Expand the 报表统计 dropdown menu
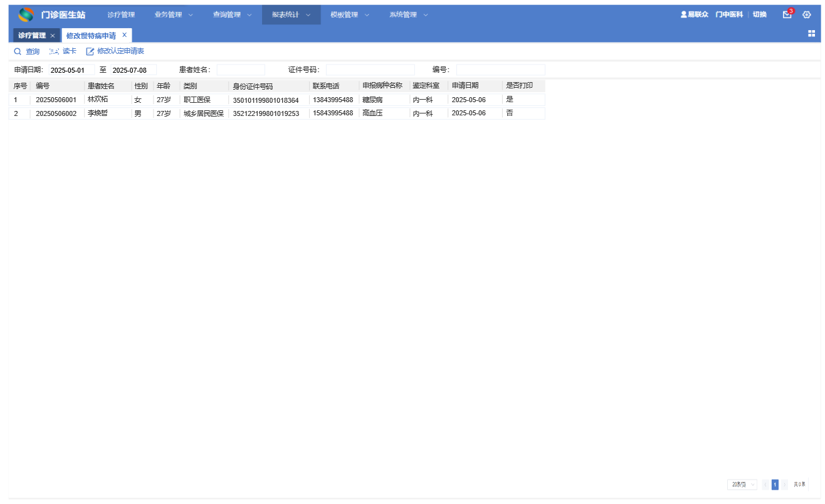The height and width of the screenshot is (504, 825). tap(291, 14)
